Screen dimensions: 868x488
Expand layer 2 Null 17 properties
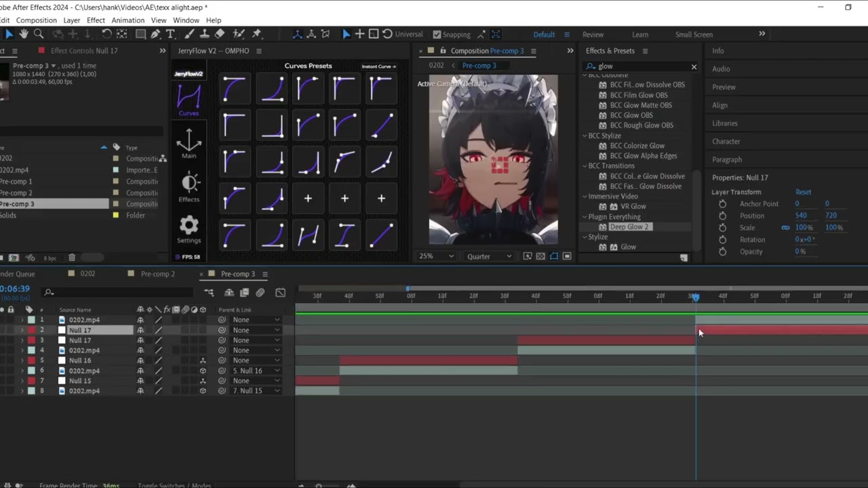pyautogui.click(x=22, y=330)
